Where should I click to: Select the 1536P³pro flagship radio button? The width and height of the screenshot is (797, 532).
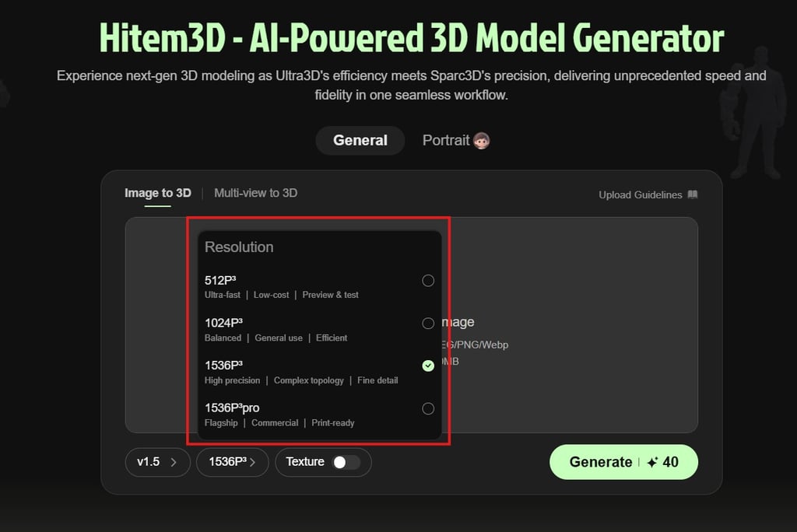(x=428, y=408)
